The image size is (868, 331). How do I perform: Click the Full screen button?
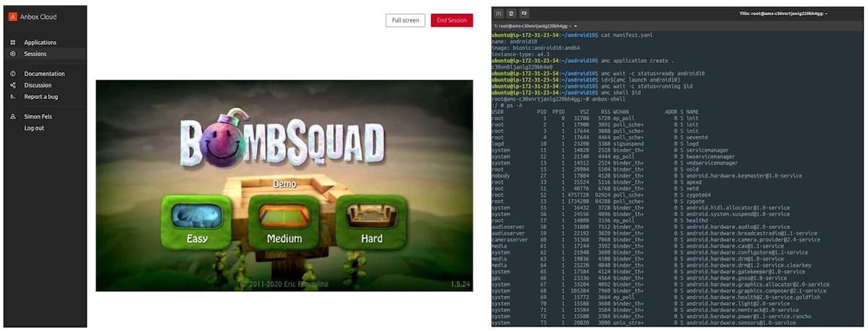point(406,20)
